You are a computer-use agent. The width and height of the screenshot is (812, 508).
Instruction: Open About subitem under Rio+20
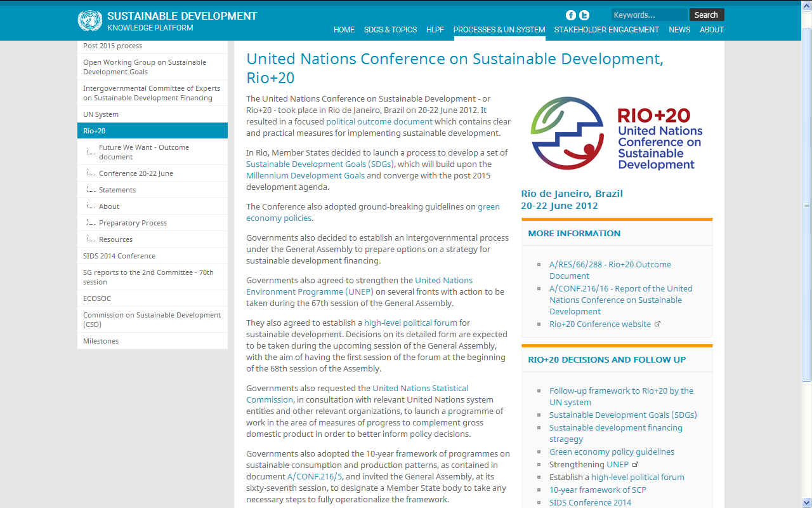(152, 206)
